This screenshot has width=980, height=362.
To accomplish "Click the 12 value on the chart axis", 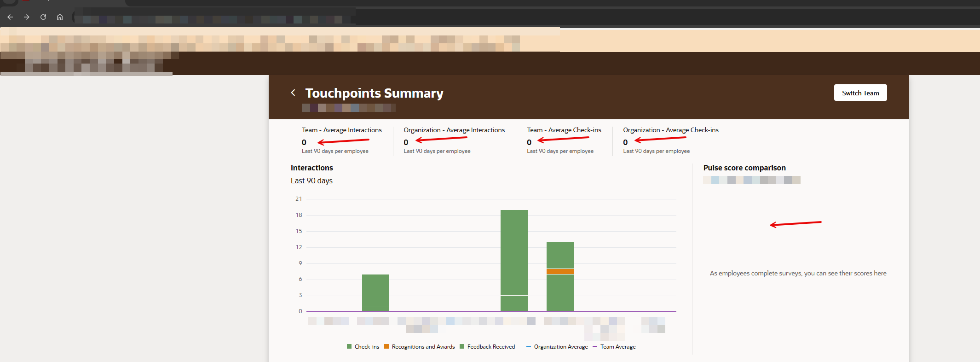I will 299,247.
